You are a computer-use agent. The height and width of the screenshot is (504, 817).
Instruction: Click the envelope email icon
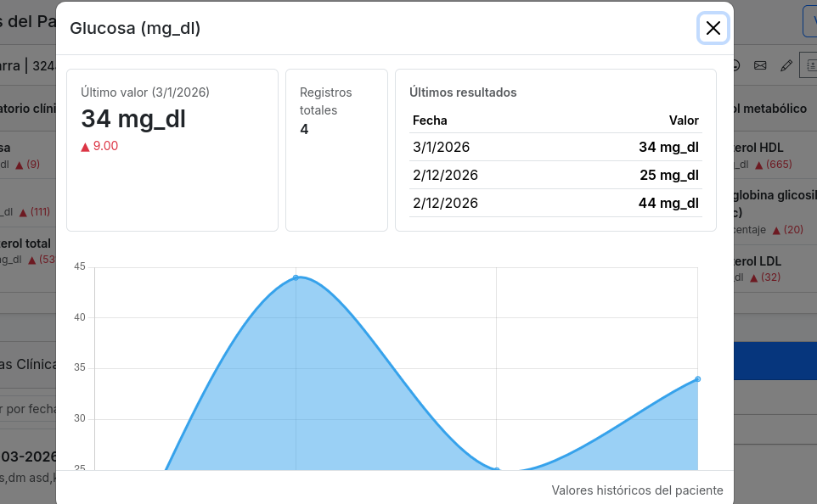[760, 65]
